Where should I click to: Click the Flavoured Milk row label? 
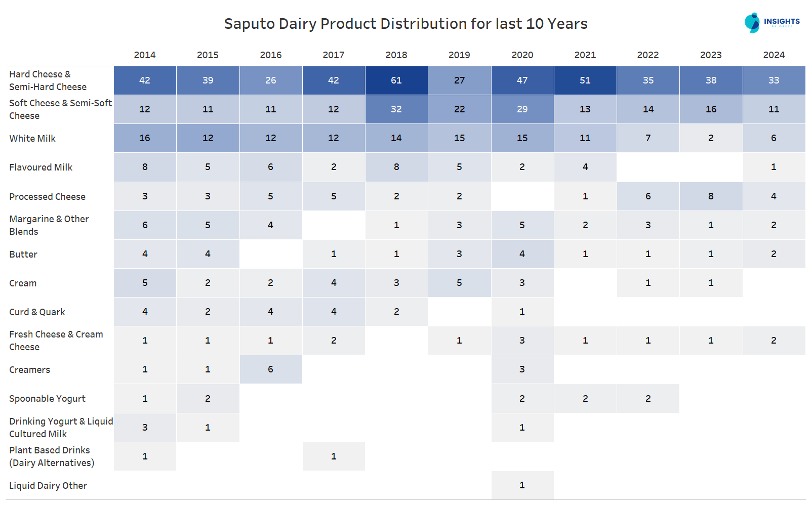point(41,167)
